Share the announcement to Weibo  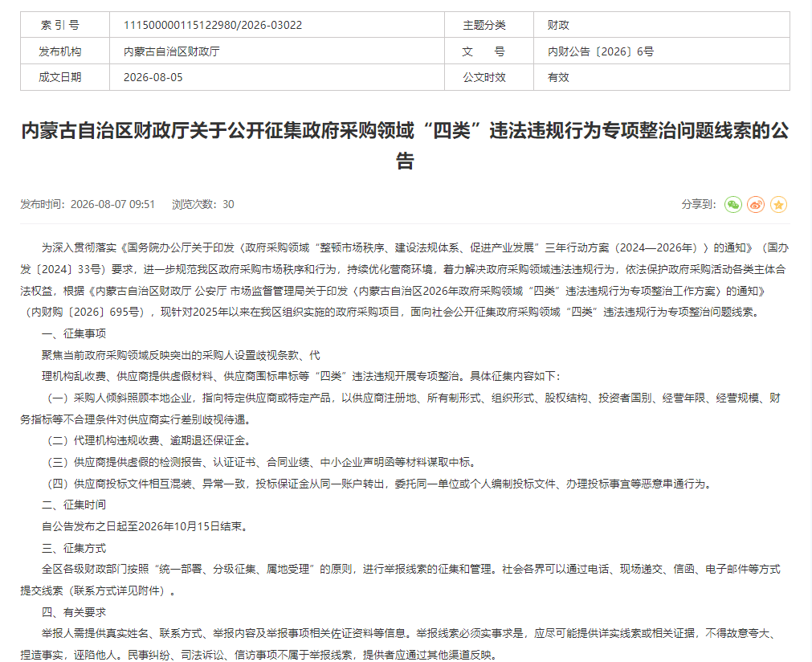coord(756,205)
